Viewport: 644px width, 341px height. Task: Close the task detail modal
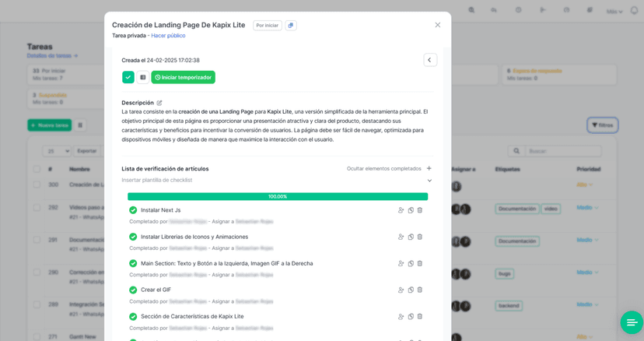point(438,25)
